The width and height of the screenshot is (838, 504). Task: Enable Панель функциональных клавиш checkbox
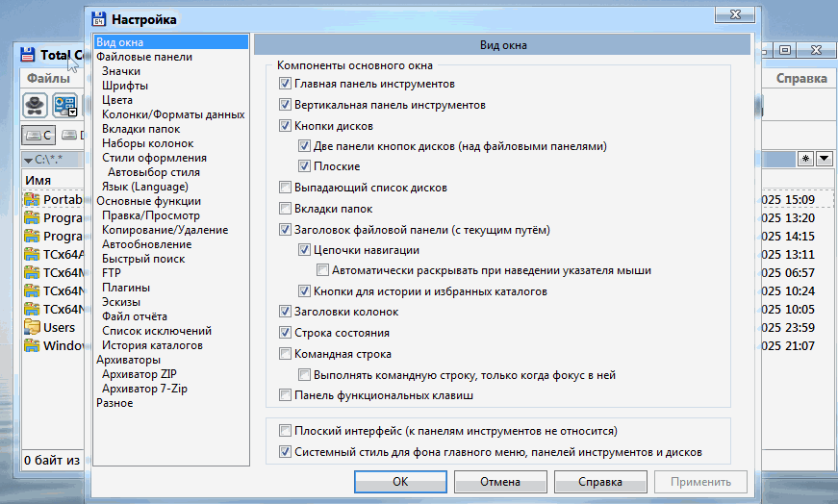coord(285,395)
